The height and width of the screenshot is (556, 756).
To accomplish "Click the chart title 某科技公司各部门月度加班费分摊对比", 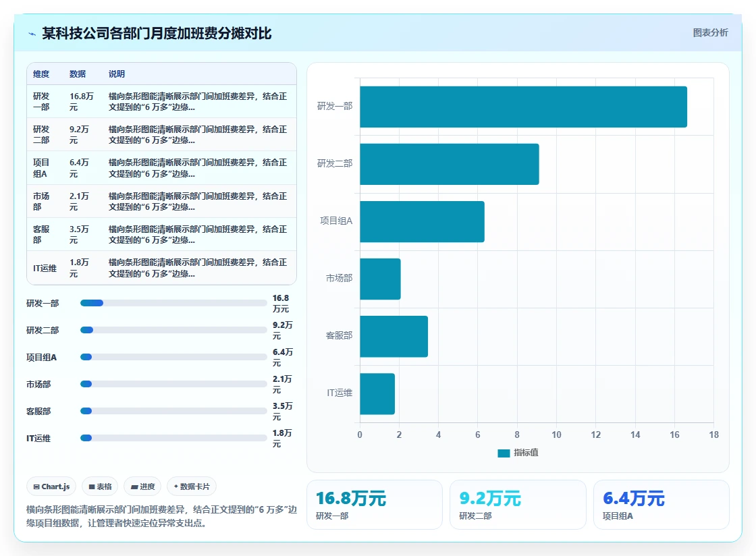I will click(157, 33).
